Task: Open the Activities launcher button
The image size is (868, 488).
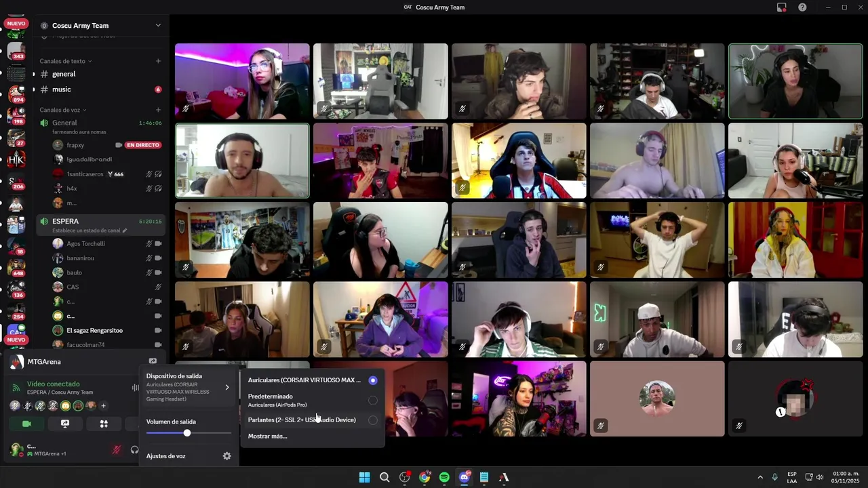Action: pos(104,424)
